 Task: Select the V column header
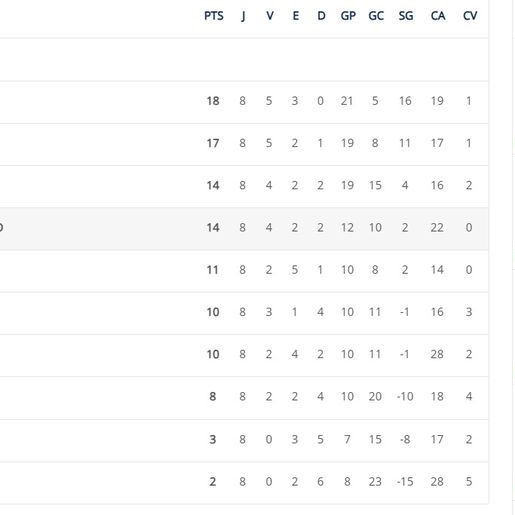[270, 16]
